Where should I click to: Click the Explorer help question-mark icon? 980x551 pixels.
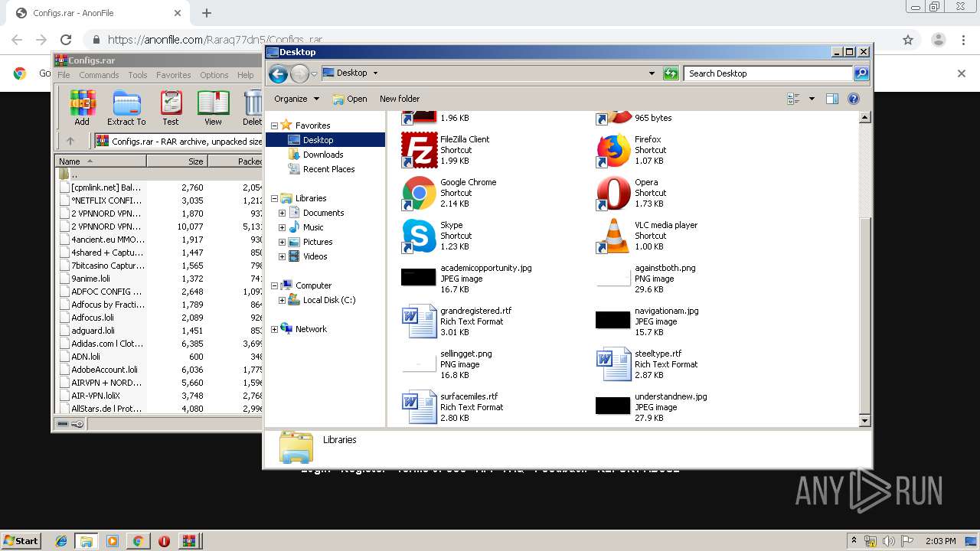point(854,99)
